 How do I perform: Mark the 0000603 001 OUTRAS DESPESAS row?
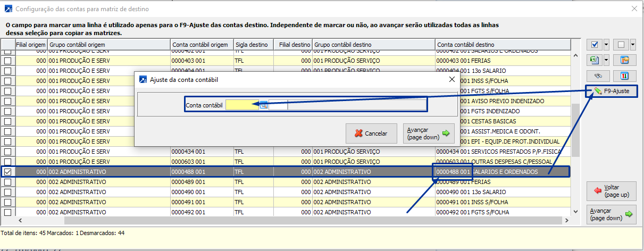(7, 162)
